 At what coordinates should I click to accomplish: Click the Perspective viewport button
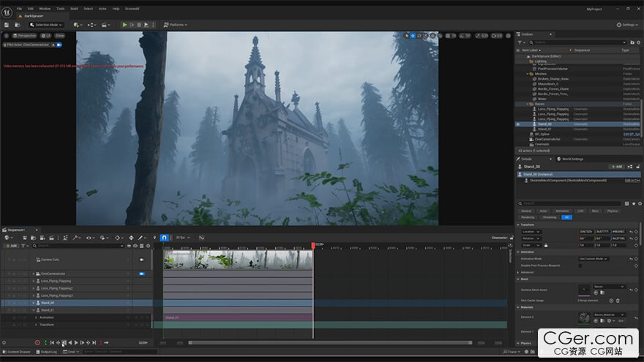pos(26,35)
